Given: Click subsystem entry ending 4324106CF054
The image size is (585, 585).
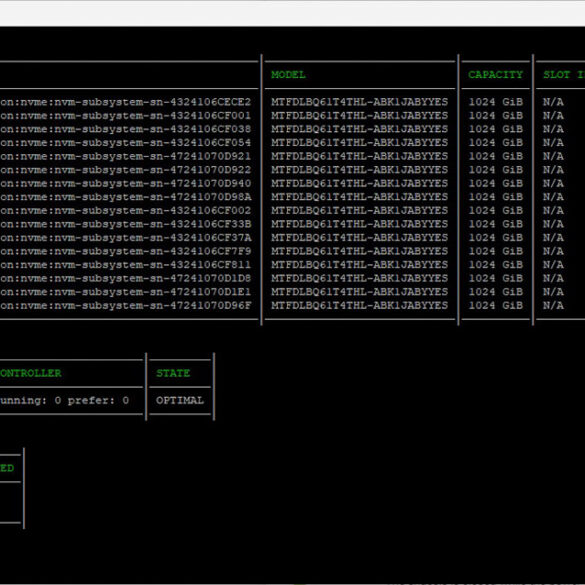Looking at the screenshot, I should (x=125, y=143).
